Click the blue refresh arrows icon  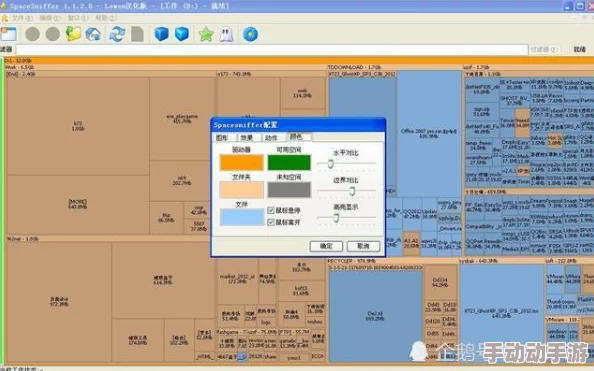coord(117,34)
